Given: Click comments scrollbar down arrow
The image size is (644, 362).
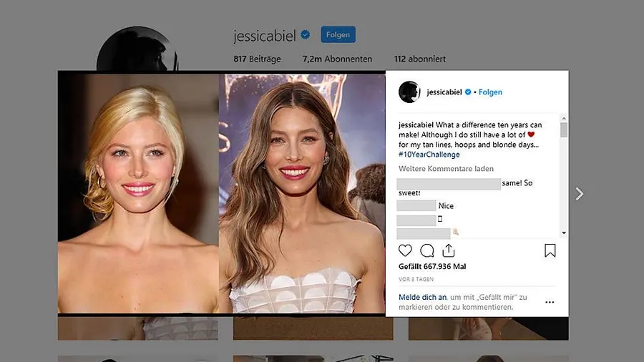Looking at the screenshot, I should (564, 233).
